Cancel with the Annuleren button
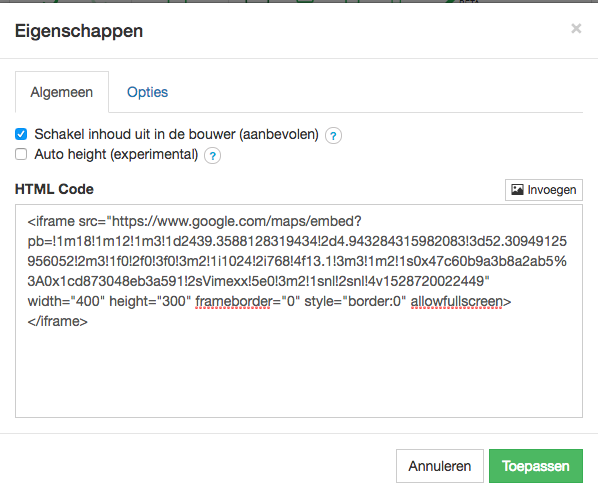This screenshot has width=598, height=498. click(x=440, y=466)
